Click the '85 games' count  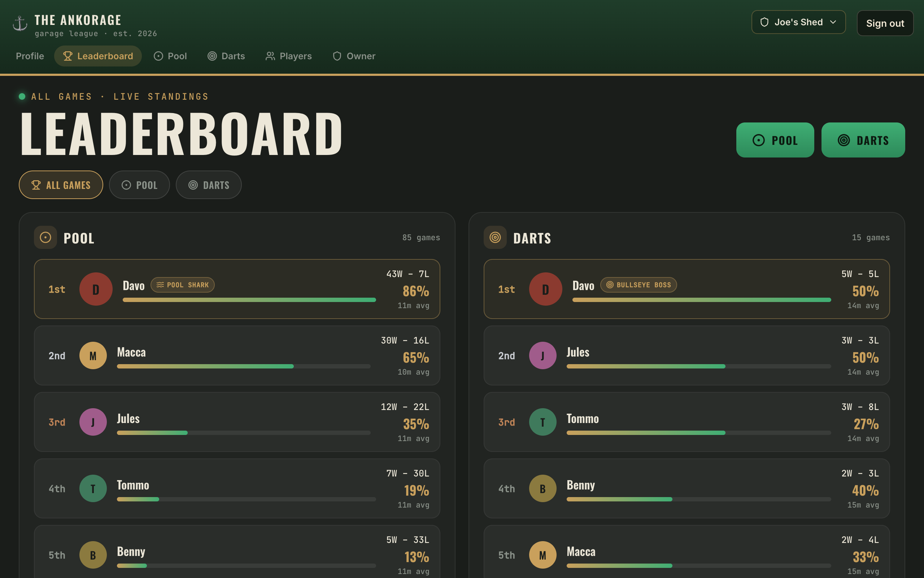click(421, 237)
